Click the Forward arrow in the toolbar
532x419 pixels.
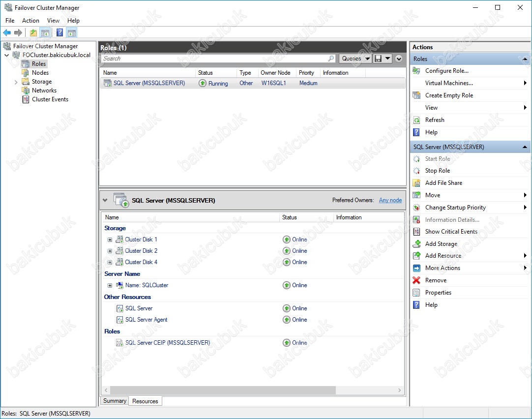click(18, 32)
